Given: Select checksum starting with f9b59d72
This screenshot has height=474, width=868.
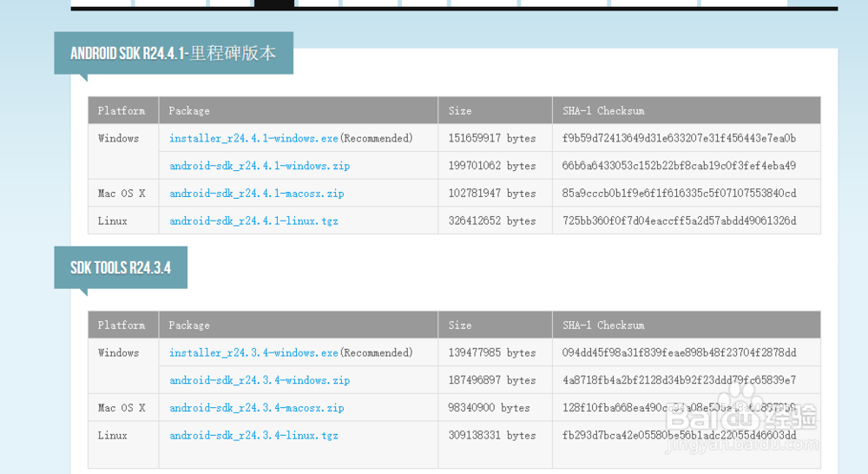Looking at the screenshot, I should [679, 138].
